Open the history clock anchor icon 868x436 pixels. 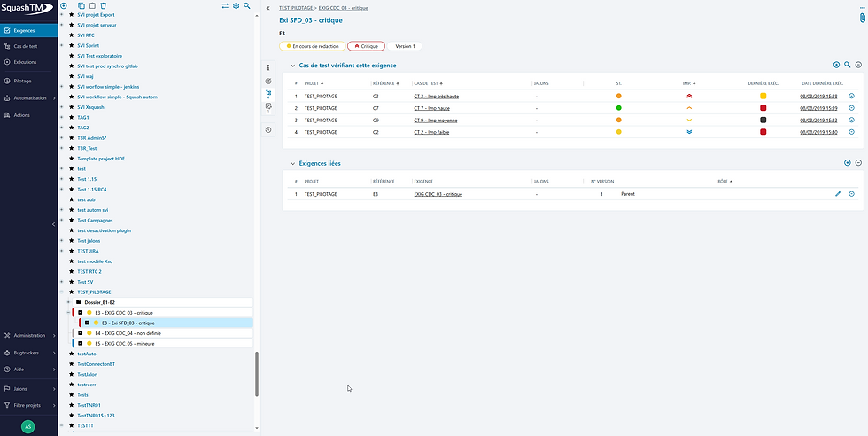(x=268, y=129)
